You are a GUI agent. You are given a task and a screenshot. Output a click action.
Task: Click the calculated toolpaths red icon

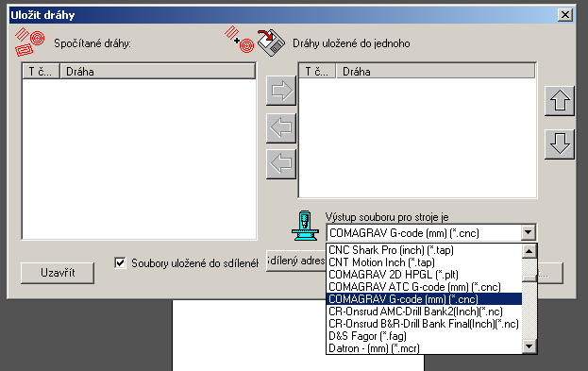tap(29, 42)
